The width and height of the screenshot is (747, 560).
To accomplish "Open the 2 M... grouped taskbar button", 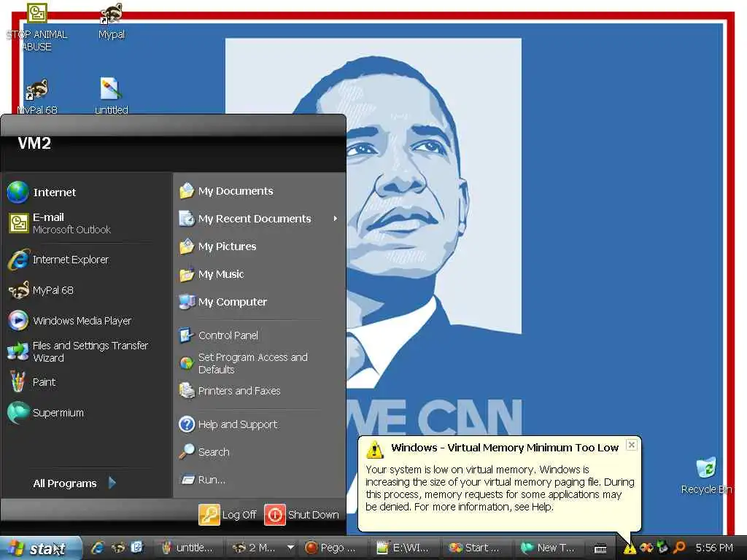I will [x=261, y=548].
